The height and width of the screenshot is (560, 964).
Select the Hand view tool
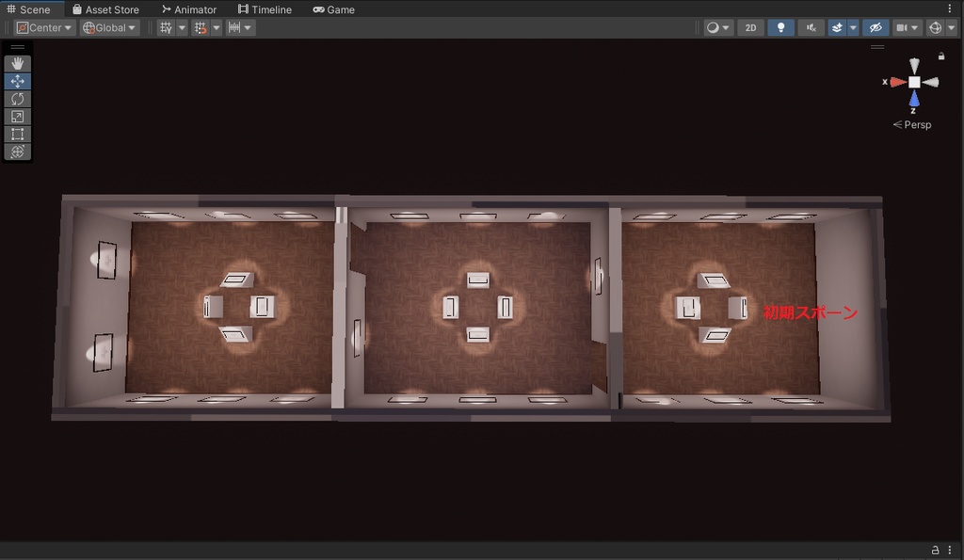click(17, 63)
